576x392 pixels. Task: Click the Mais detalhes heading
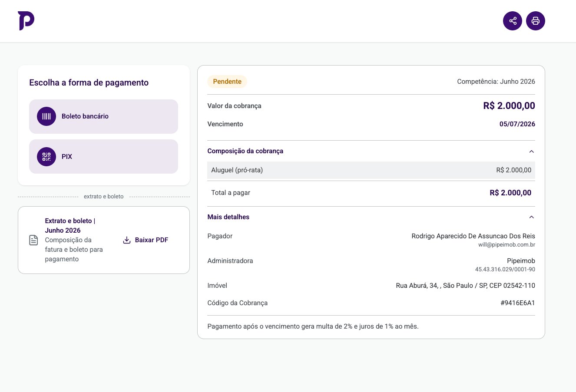228,217
